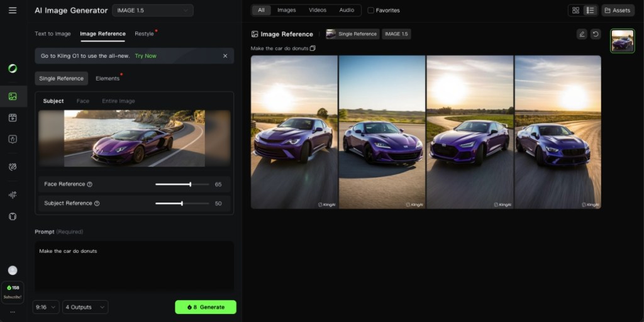Select the Image Reference tab
Screen dimensions: 644x322
tap(103, 34)
